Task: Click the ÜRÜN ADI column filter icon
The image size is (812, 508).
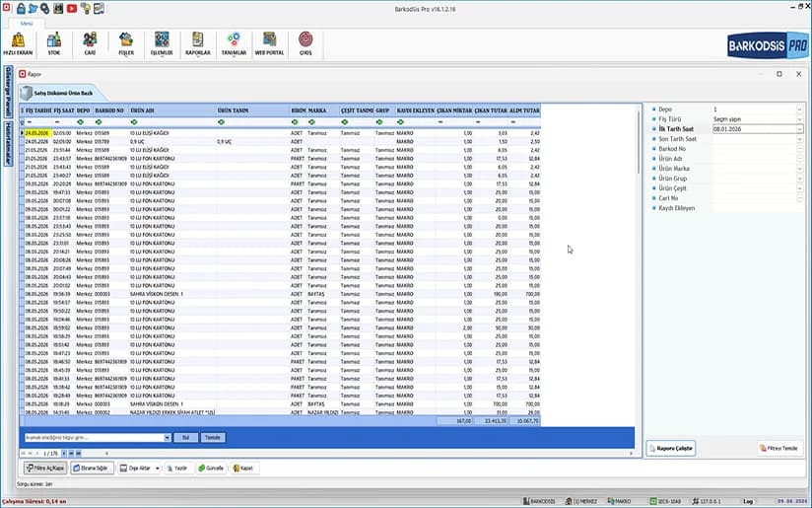Action: pyautogui.click(x=134, y=121)
